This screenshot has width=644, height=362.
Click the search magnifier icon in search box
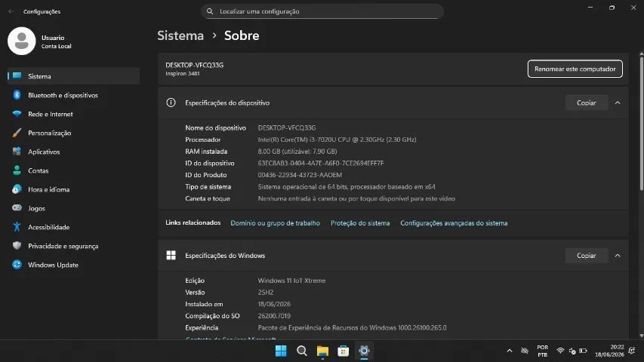(210, 11)
